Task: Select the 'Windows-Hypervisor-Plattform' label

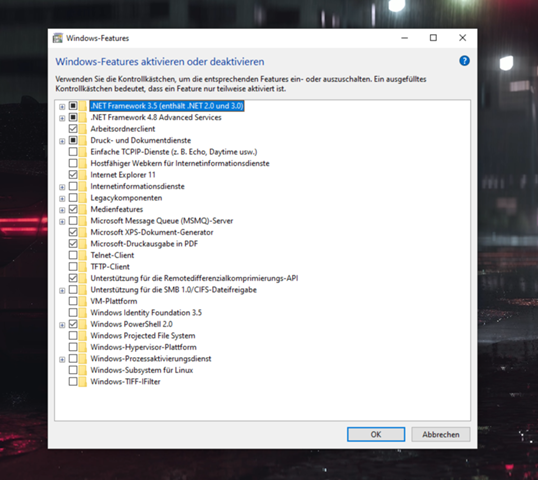Action: pyautogui.click(x=143, y=347)
